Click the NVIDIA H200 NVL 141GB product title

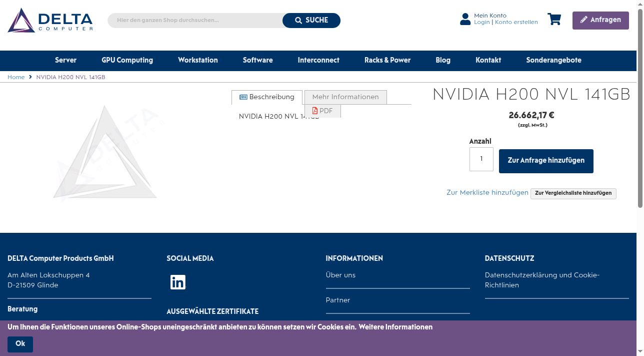[x=531, y=95]
